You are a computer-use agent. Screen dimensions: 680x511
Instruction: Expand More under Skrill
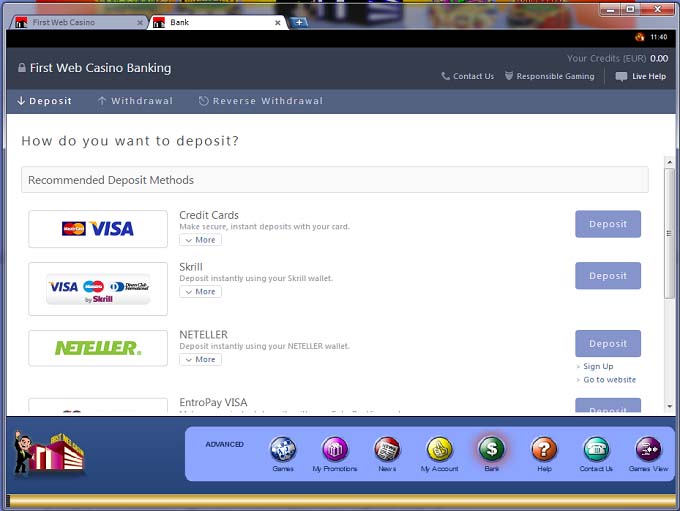[200, 292]
